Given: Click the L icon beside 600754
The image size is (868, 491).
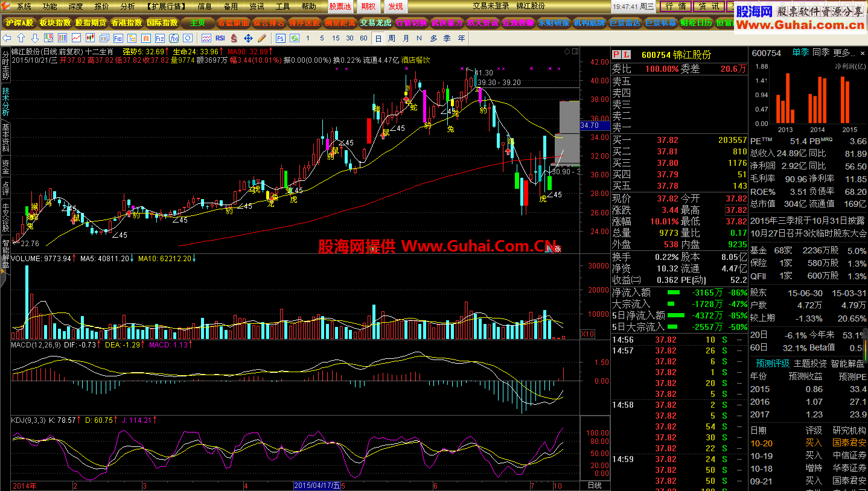Looking at the screenshot, I should point(626,54).
